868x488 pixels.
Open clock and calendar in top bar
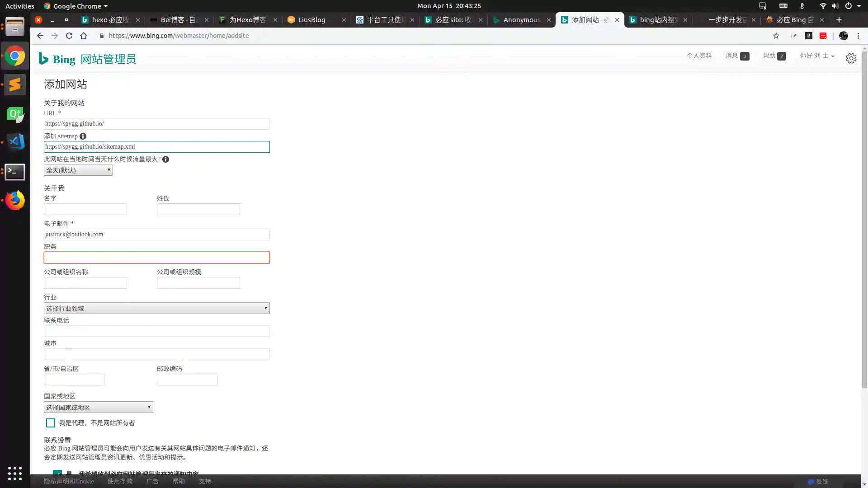[x=449, y=6]
